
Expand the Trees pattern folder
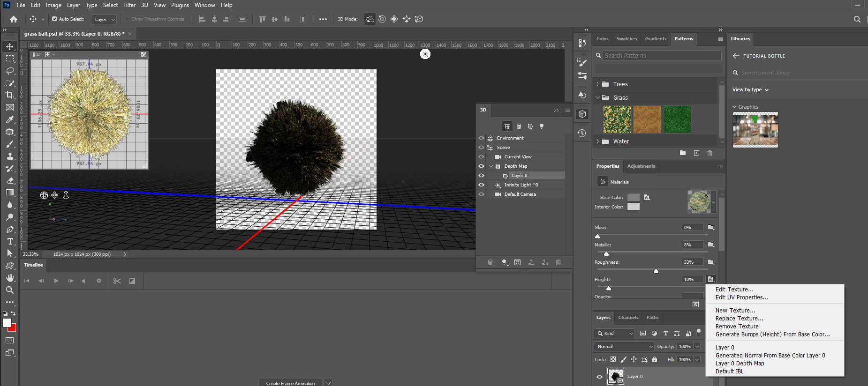pos(597,84)
